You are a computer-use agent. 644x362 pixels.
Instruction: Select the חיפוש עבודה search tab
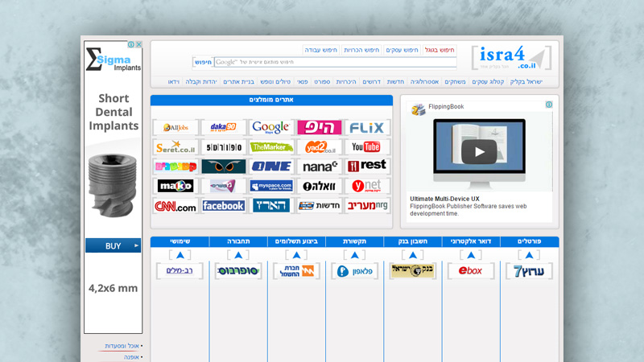click(x=320, y=50)
